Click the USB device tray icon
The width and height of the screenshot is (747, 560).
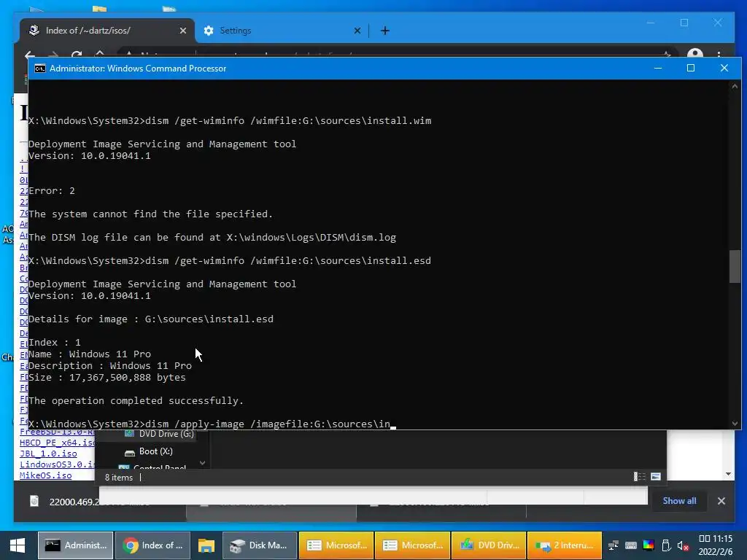[666, 545]
